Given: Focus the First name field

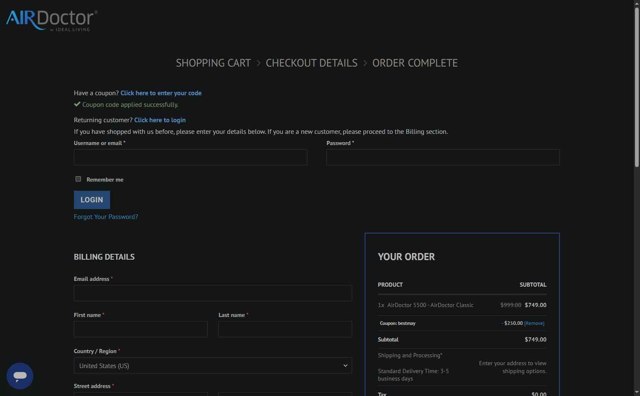Looking at the screenshot, I should pyautogui.click(x=140, y=329).
